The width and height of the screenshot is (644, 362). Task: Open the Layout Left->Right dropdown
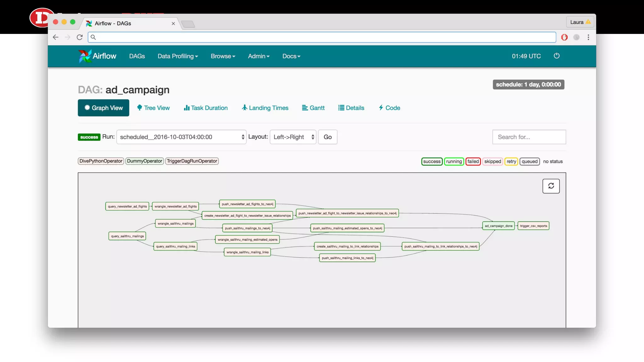pyautogui.click(x=293, y=137)
